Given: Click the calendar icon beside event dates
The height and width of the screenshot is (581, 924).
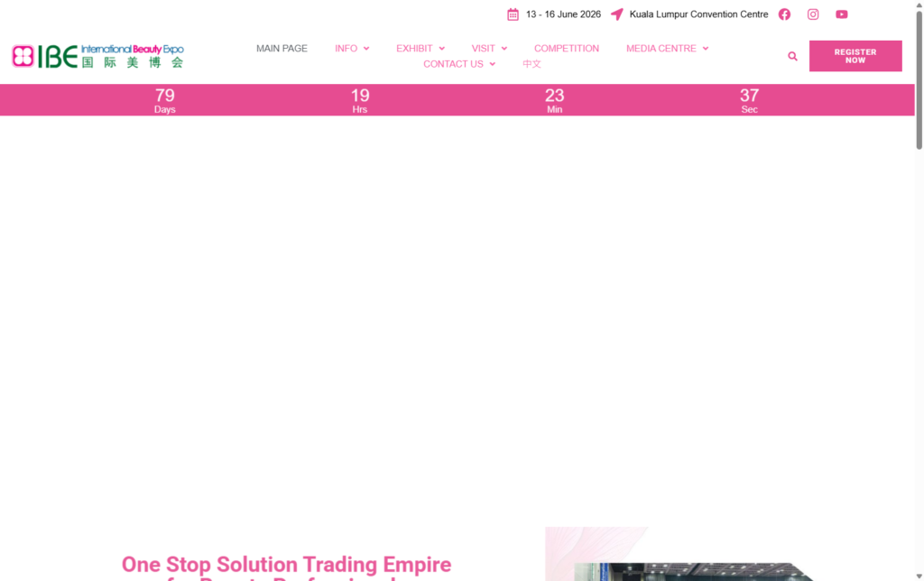Looking at the screenshot, I should (x=513, y=14).
